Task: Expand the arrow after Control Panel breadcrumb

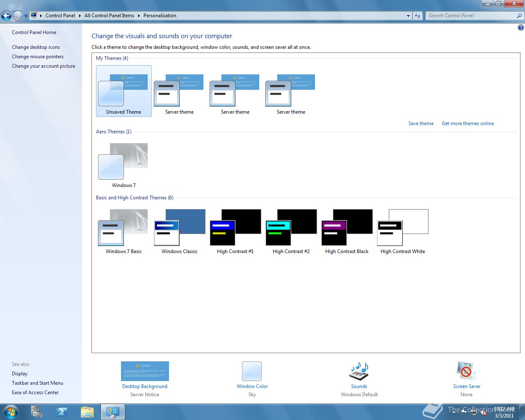Action: tap(80, 16)
